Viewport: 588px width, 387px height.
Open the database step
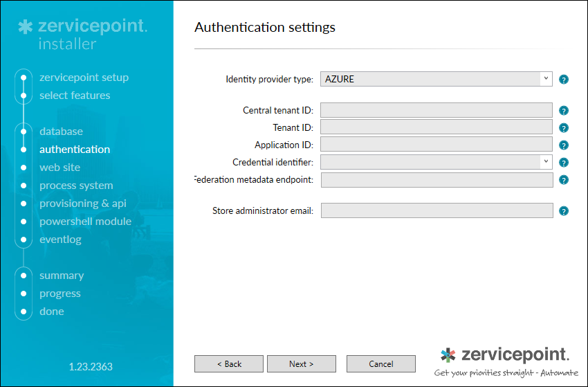tap(61, 132)
